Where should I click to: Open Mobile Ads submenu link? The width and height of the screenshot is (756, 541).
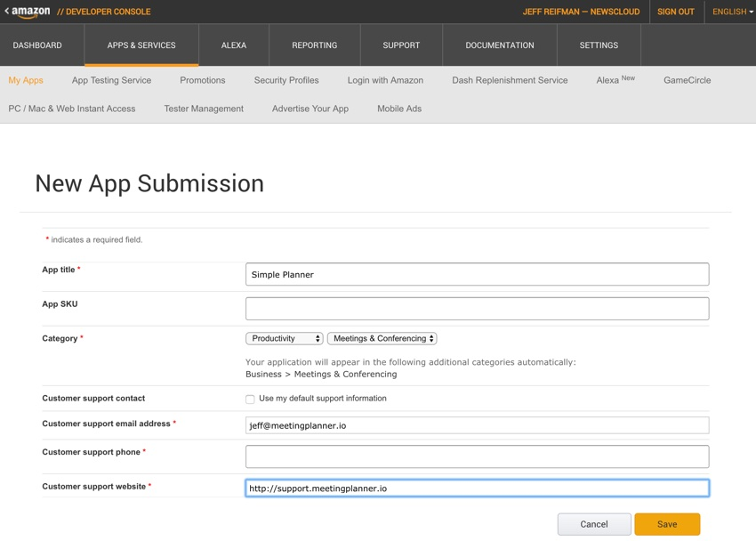coord(399,109)
